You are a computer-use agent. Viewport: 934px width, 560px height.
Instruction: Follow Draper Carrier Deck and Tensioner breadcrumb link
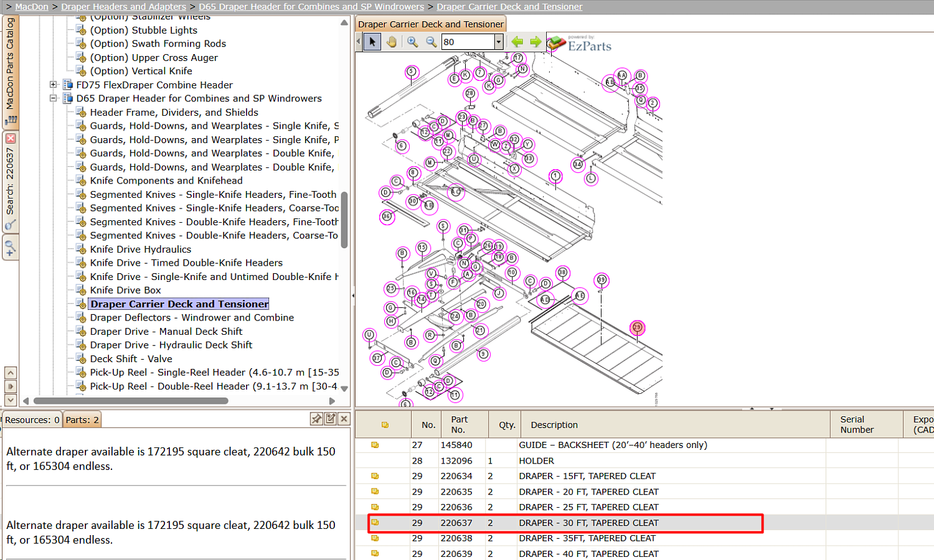click(509, 7)
